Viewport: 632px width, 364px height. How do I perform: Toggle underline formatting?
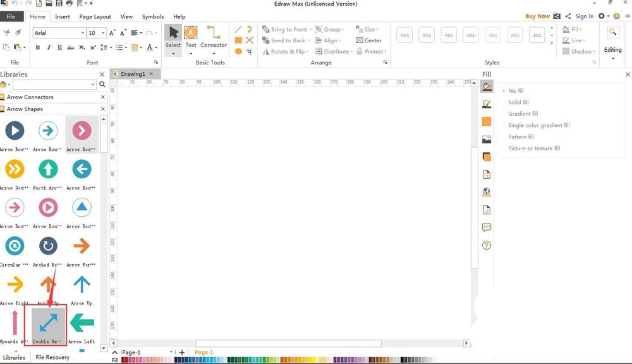click(x=59, y=47)
